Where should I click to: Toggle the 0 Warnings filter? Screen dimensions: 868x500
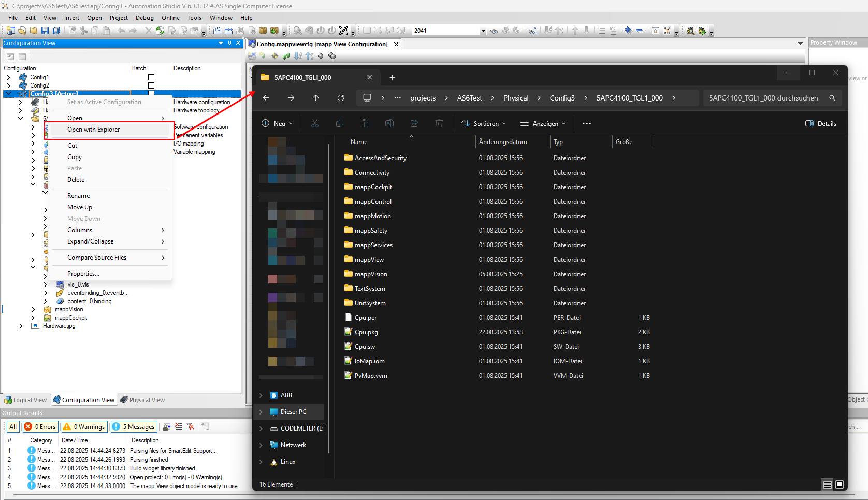(x=84, y=426)
